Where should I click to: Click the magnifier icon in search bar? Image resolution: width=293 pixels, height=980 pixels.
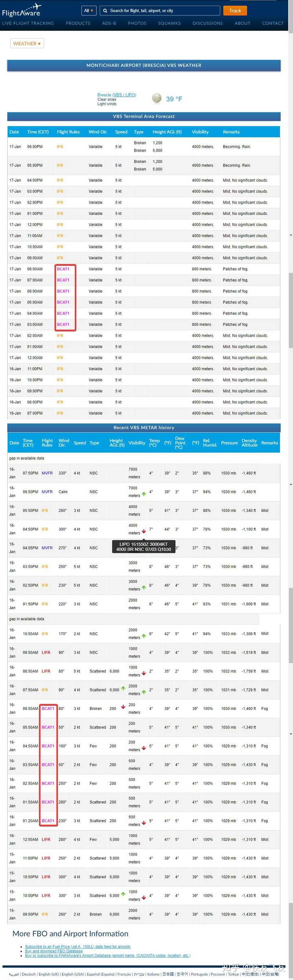click(105, 11)
